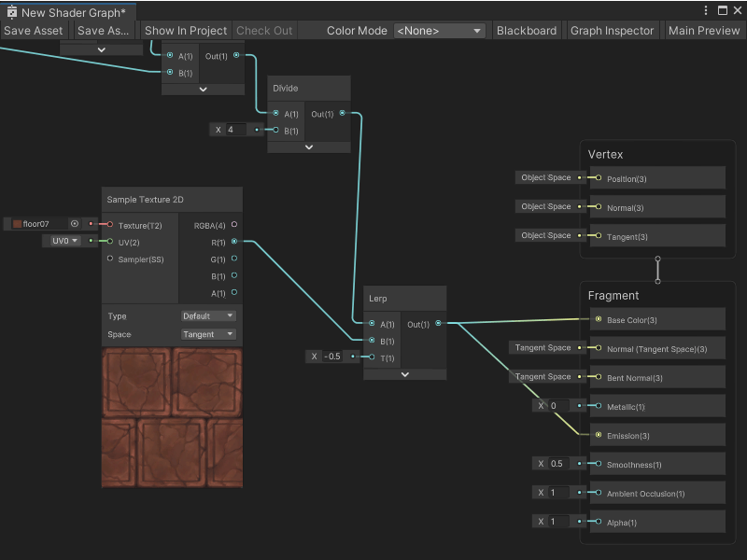The height and width of the screenshot is (560, 747).
Task: Open the UV0 channel dropdown
Action: click(x=65, y=241)
